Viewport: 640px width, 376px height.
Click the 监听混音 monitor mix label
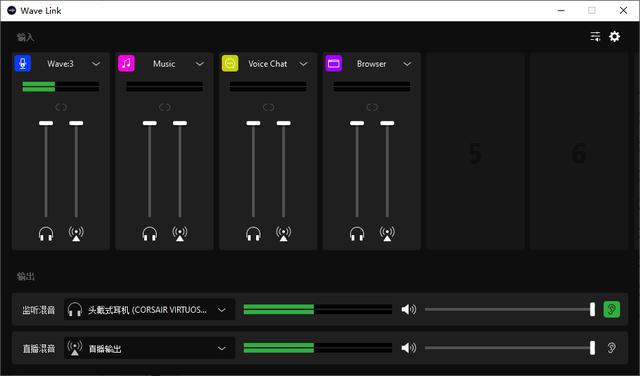pos(39,310)
